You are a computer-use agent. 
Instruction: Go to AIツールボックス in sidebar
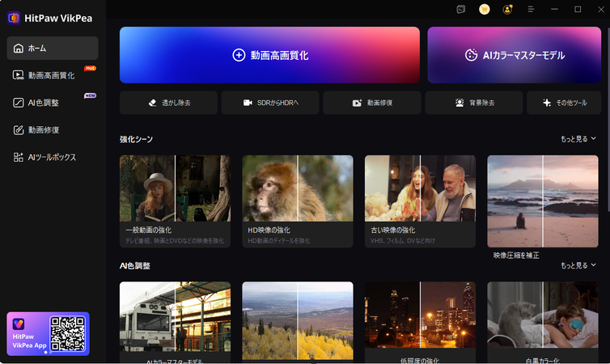click(52, 157)
